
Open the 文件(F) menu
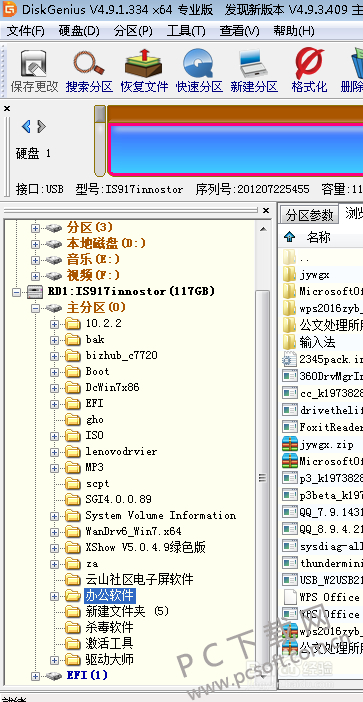pos(26,31)
